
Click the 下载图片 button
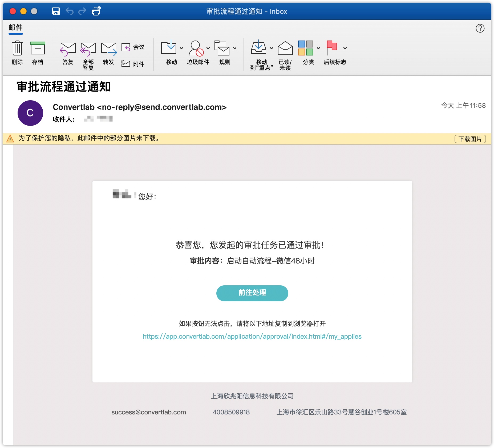[470, 139]
